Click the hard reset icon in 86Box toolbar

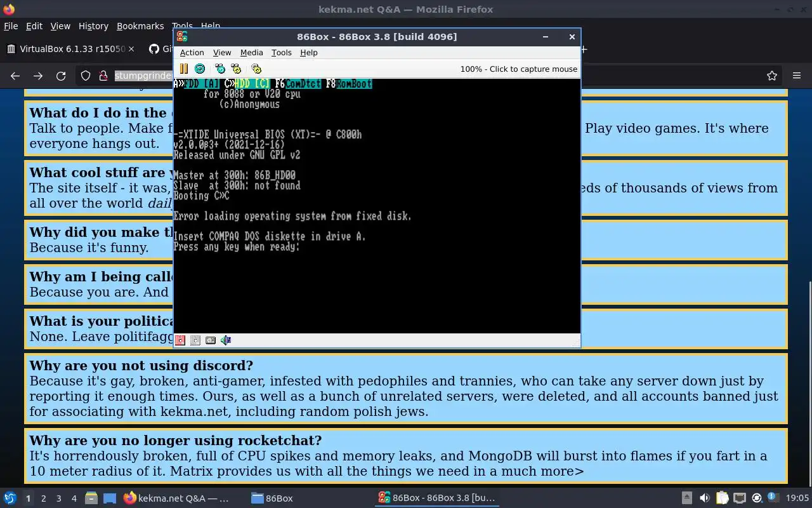click(200, 69)
